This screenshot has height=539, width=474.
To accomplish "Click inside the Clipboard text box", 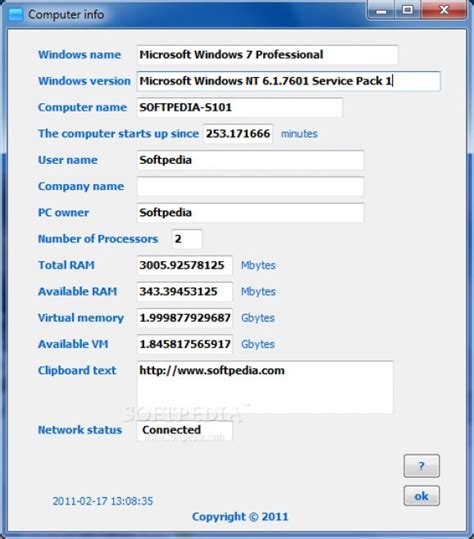I will coord(265,387).
